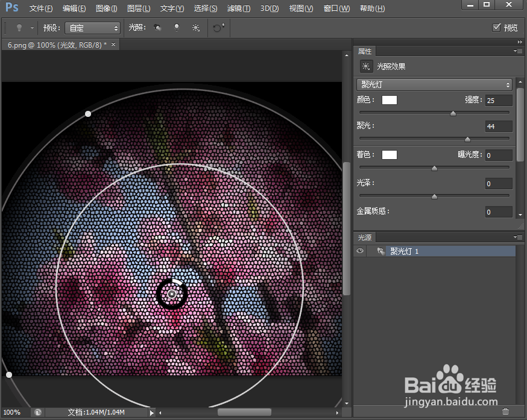Click the 聚光 hotspot value field
Screen dimensions: 527x420
point(499,127)
